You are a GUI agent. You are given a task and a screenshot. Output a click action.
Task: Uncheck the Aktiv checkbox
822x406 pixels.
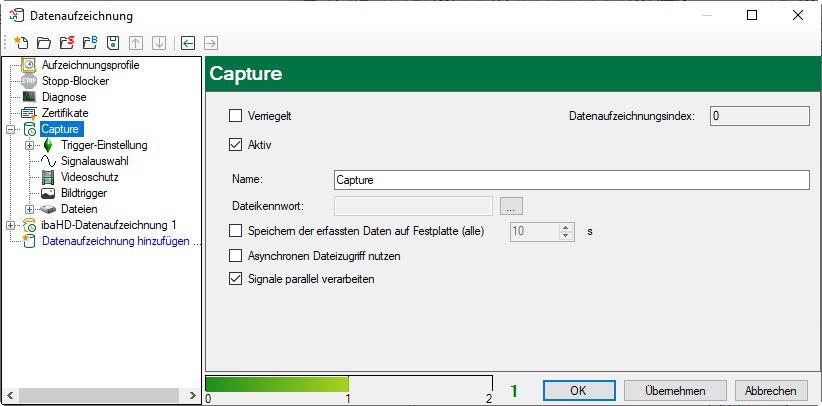point(236,145)
